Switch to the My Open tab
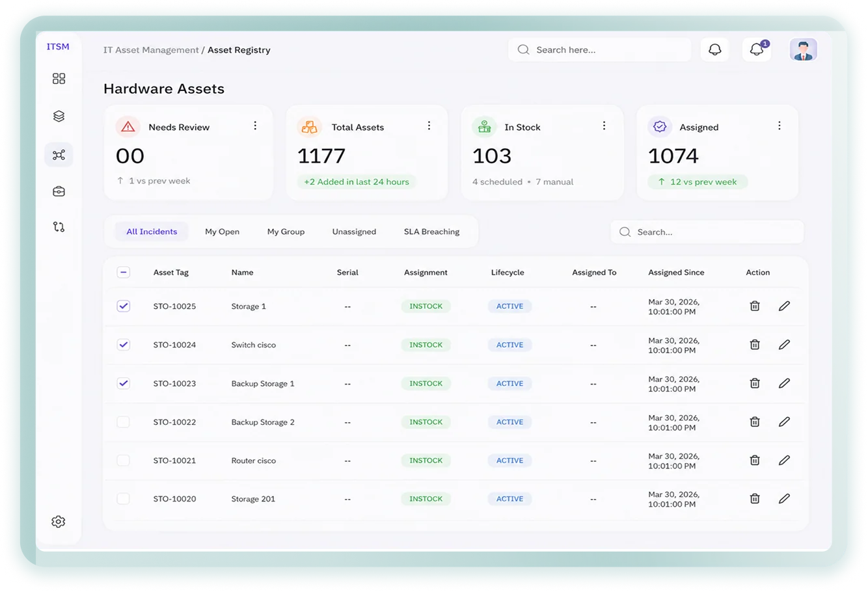The height and width of the screenshot is (592, 868). point(222,232)
